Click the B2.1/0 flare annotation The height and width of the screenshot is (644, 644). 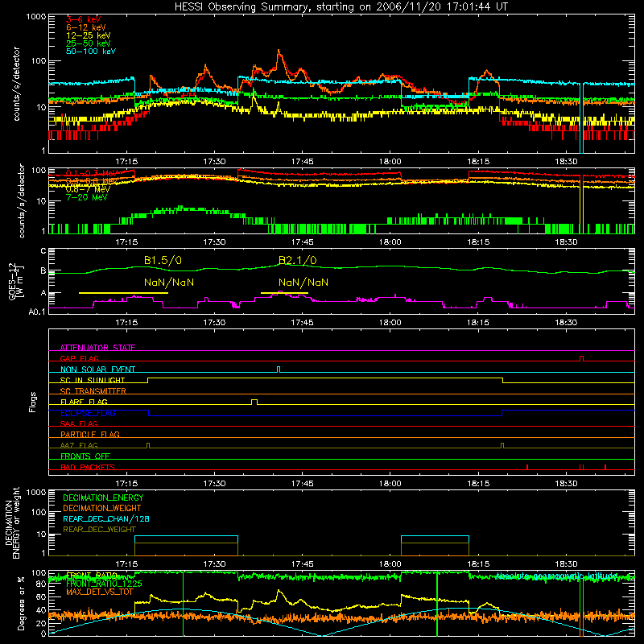tap(297, 260)
